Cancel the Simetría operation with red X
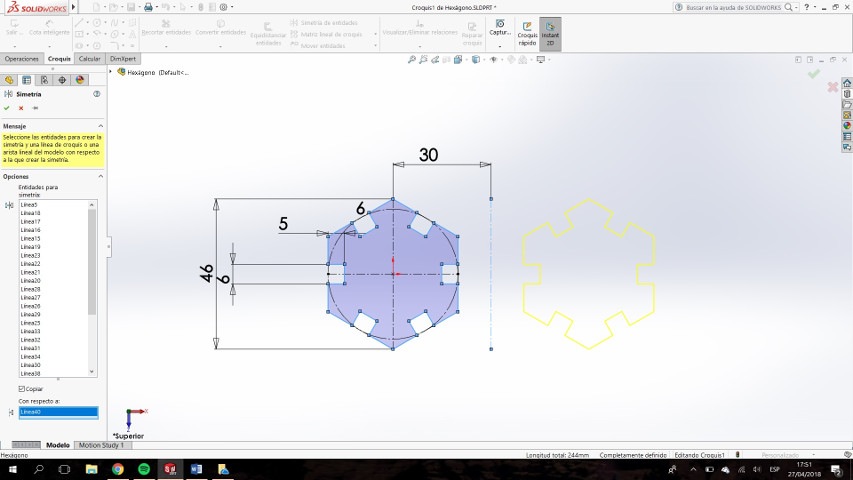The width and height of the screenshot is (853, 480). (21, 108)
